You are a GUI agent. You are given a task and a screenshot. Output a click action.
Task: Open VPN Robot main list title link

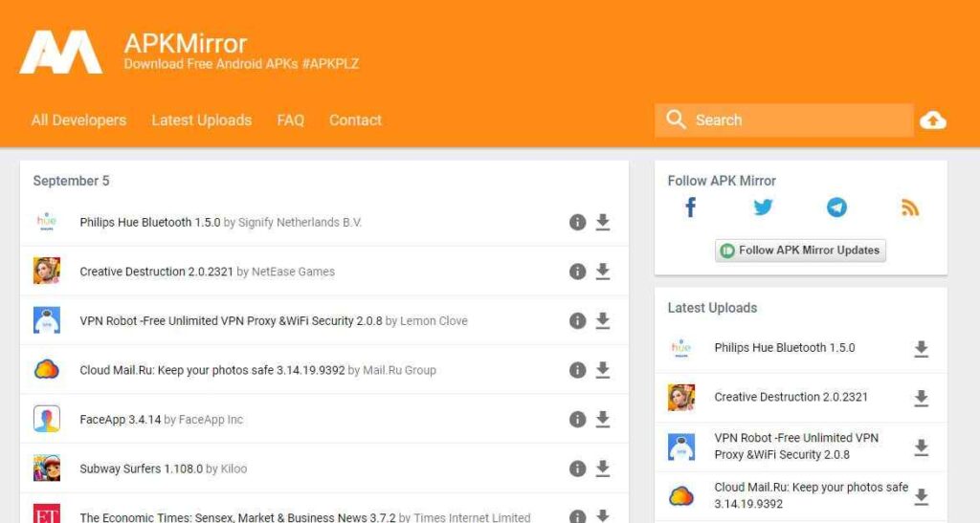coord(231,321)
